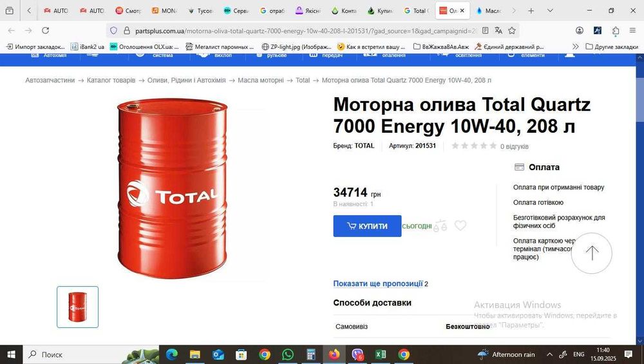Add product to comparison scales icon
Image resolution: width=644 pixels, height=364 pixels.
[440, 225]
